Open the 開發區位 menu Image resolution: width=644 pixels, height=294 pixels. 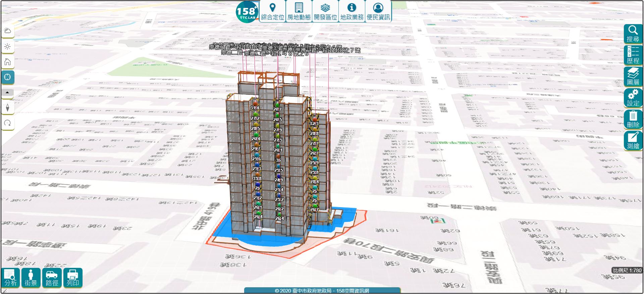(325, 11)
